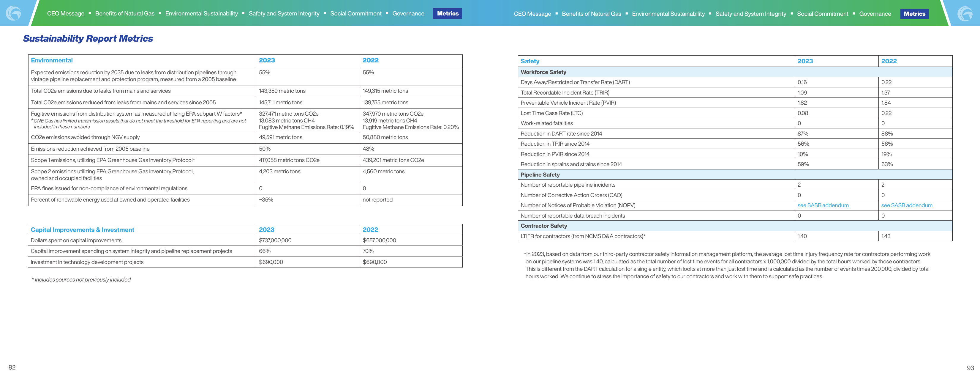Click the 'Workforce Safety' section row
The width and height of the screenshot is (980, 379).
[x=735, y=72]
